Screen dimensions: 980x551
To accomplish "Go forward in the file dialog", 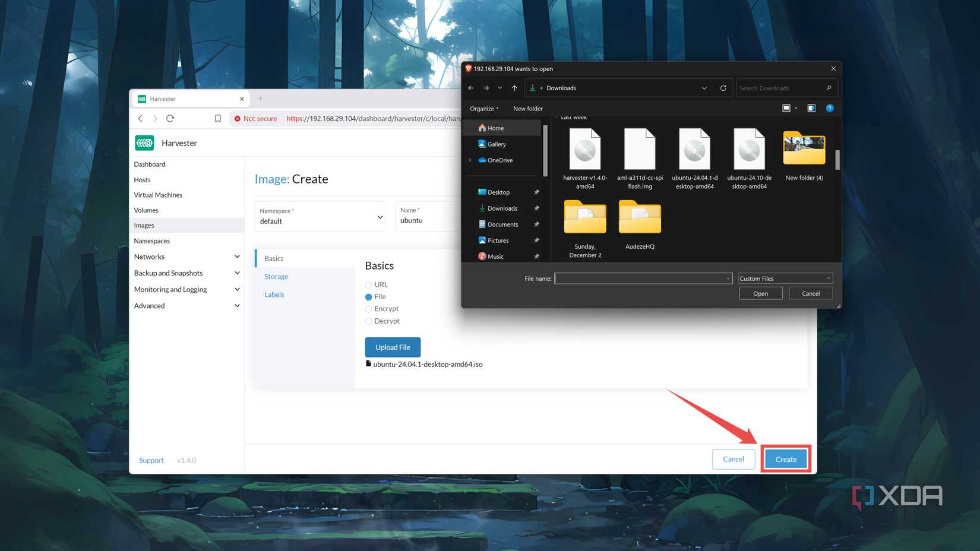I will coord(486,88).
